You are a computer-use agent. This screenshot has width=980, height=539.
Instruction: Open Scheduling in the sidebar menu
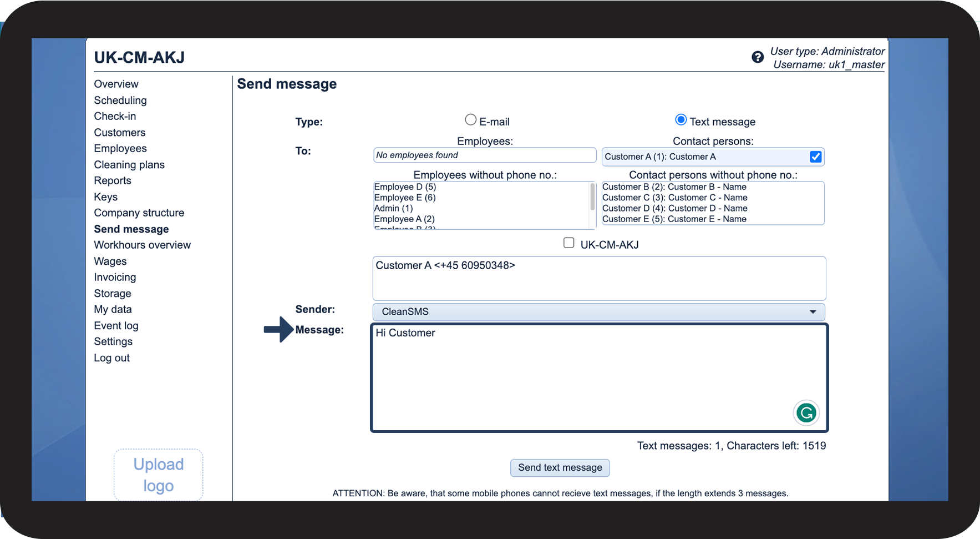120,100
